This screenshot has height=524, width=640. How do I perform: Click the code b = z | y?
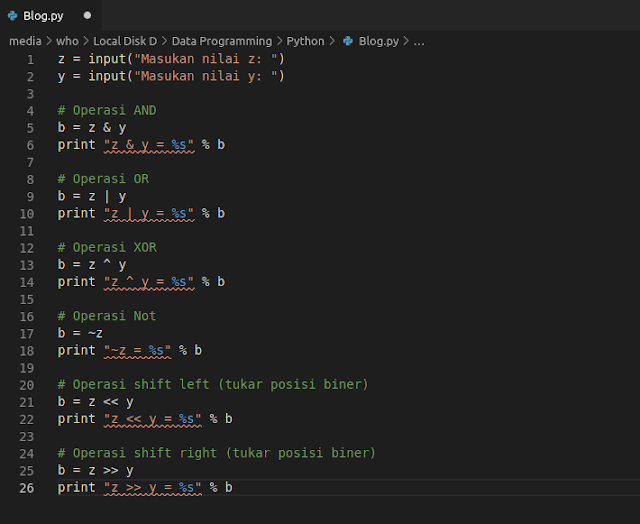pos(92,196)
